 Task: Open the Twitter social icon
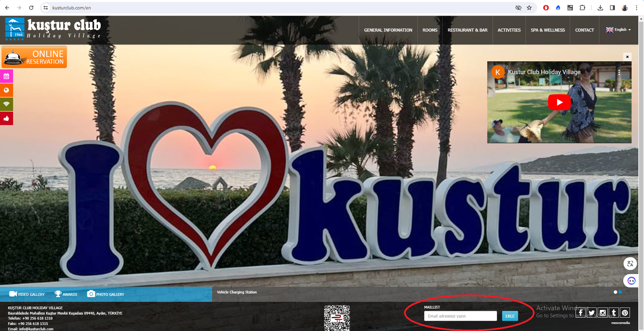[x=592, y=313]
